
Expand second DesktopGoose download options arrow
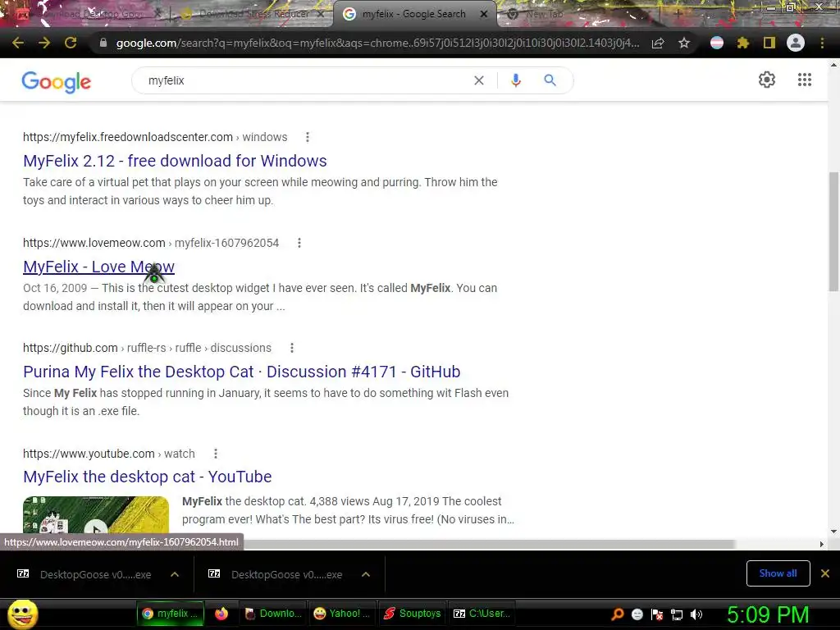(366, 574)
